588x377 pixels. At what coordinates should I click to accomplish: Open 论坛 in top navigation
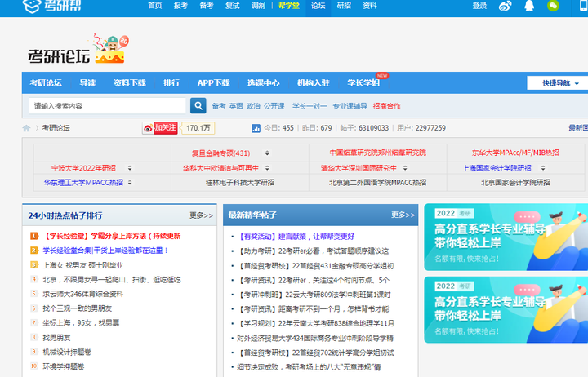point(318,6)
